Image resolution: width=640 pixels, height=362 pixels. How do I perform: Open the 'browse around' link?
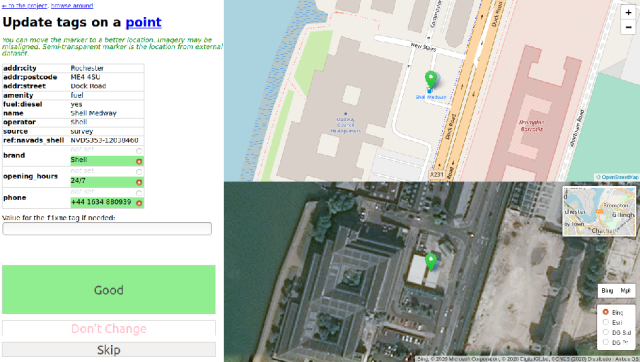(72, 6)
